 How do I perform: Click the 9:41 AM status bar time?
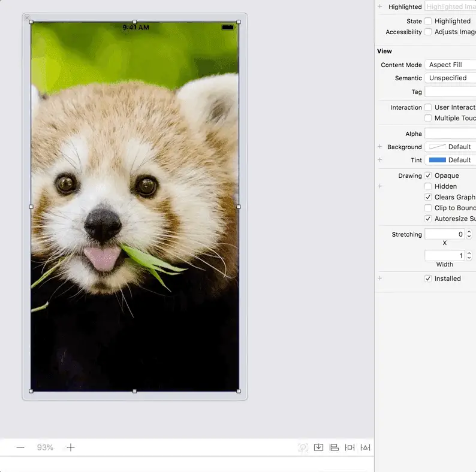coord(135,28)
